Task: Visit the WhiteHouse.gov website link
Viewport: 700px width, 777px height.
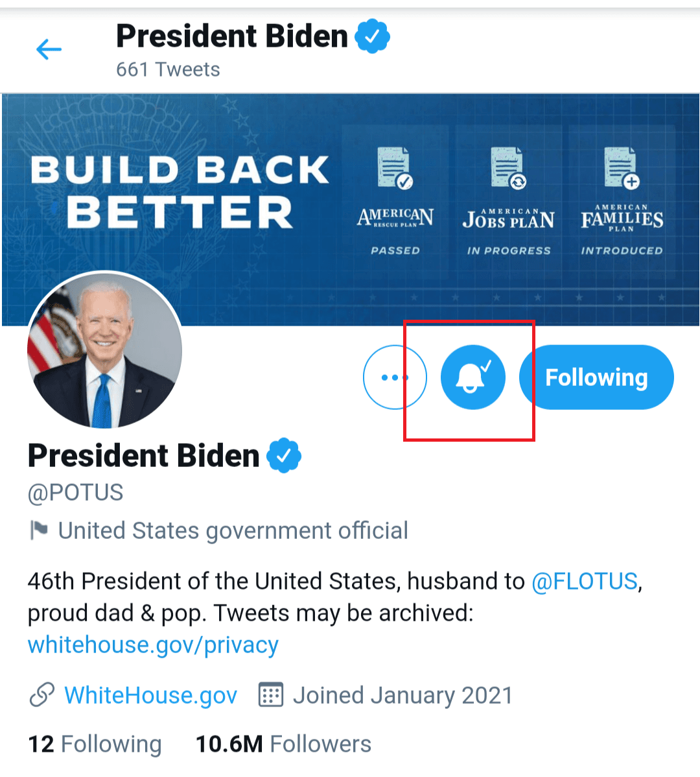Action: coord(150,695)
